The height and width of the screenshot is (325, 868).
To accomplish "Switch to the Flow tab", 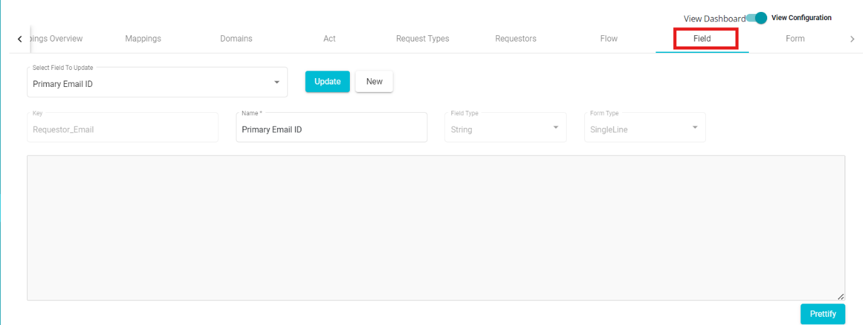I will [608, 38].
